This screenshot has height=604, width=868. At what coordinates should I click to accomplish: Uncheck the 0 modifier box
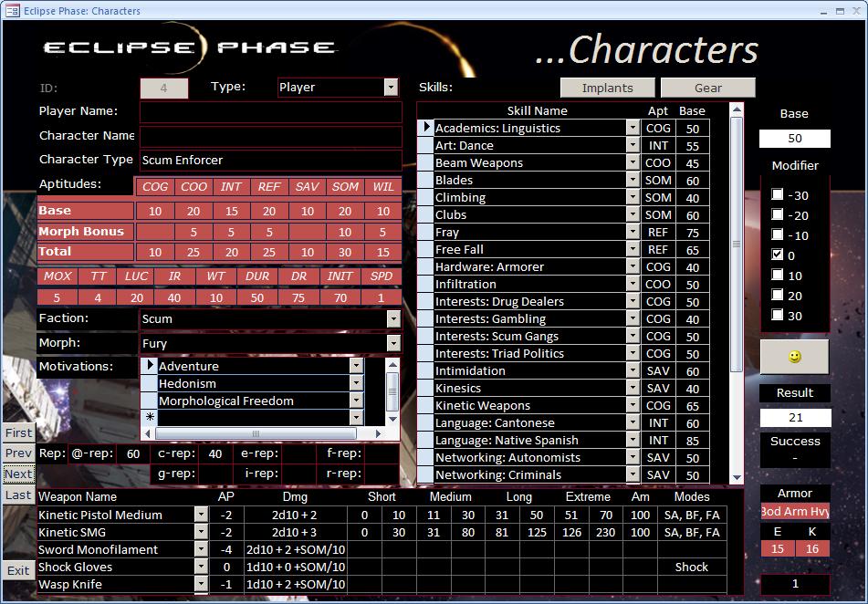(x=778, y=255)
